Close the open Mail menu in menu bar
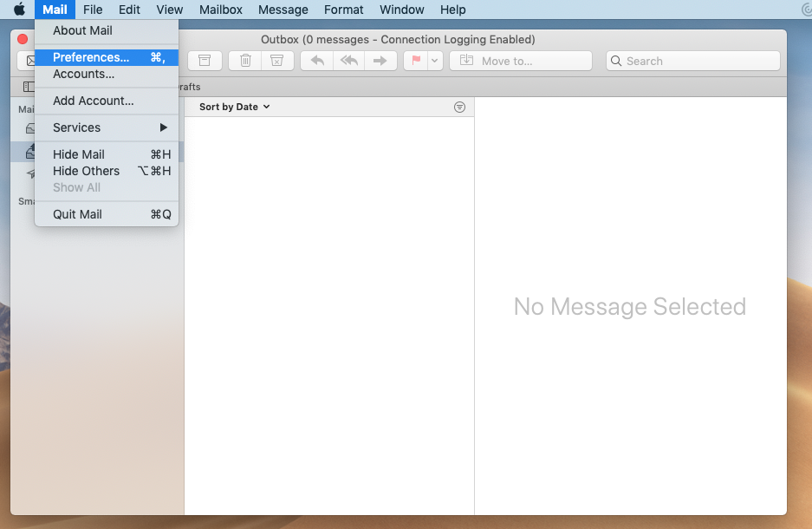Viewport: 812px width, 529px height. pyautogui.click(x=55, y=10)
